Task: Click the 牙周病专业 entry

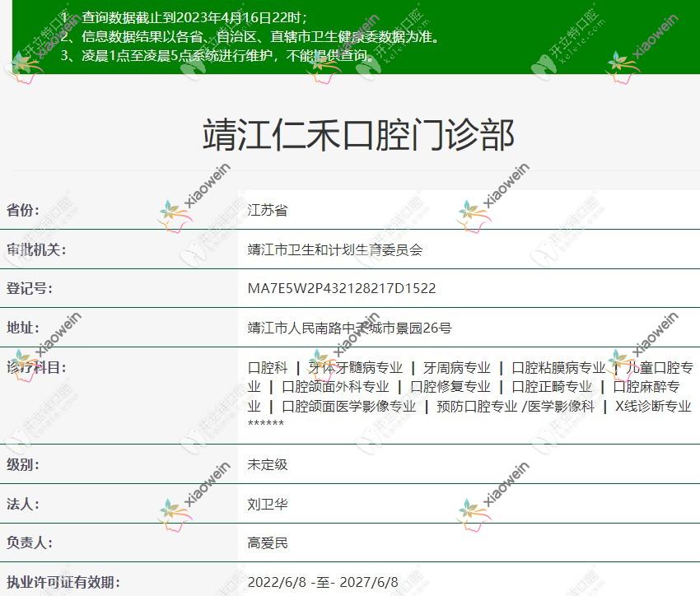Action: [457, 368]
